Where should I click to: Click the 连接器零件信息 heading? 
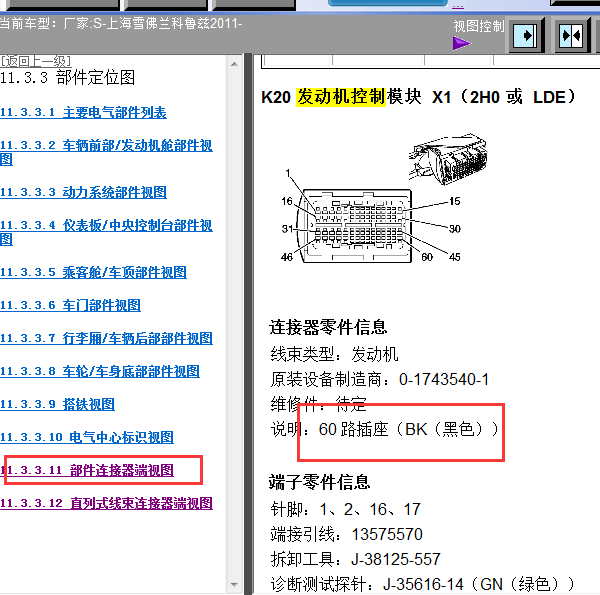(328, 327)
